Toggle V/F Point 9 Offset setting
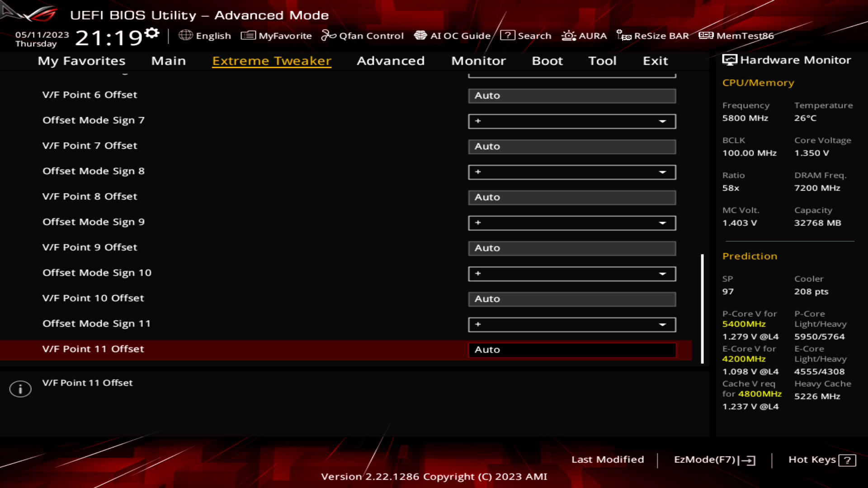 tap(572, 247)
